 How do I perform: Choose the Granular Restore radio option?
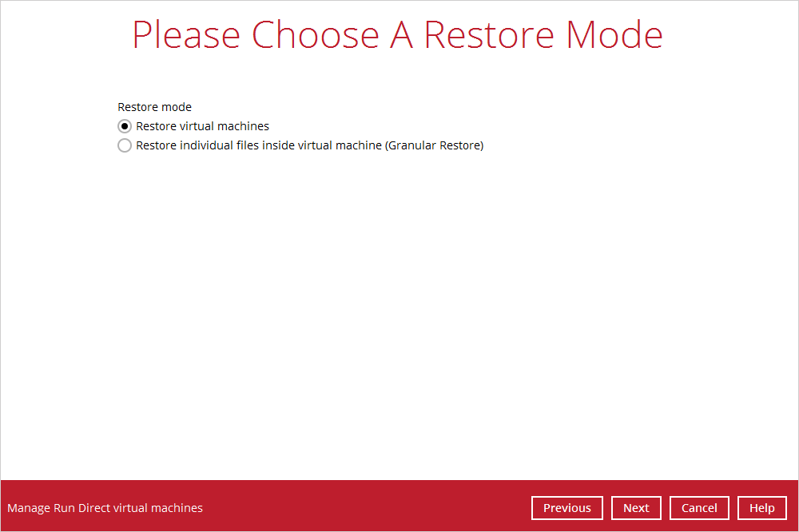125,145
